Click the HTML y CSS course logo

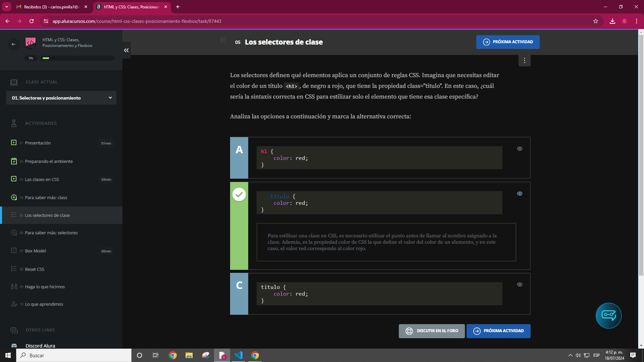[x=31, y=43]
